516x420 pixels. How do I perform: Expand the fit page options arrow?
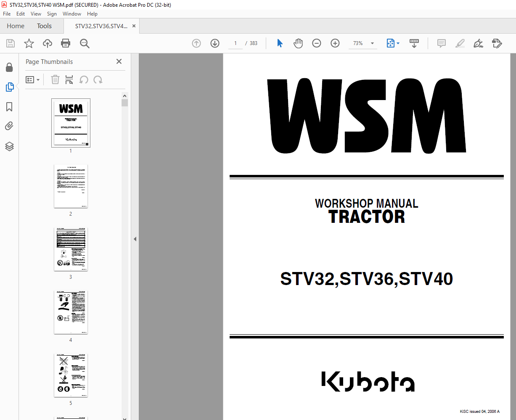(x=398, y=43)
